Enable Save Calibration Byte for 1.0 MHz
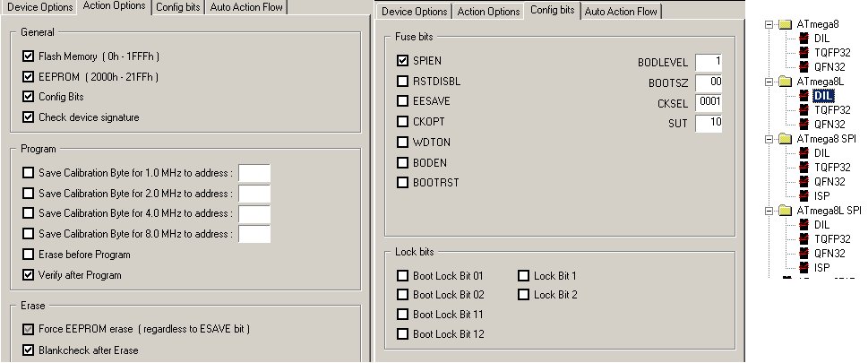The width and height of the screenshot is (868, 363). pos(29,173)
